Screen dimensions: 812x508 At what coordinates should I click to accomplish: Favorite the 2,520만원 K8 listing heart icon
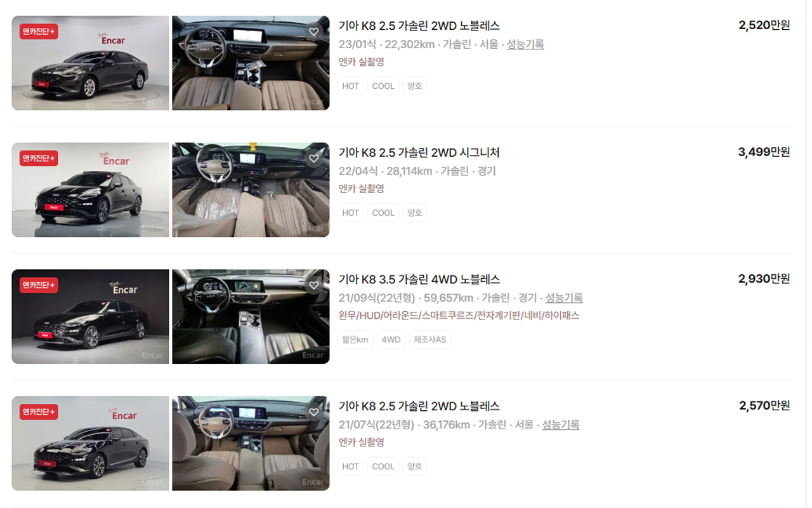click(313, 32)
